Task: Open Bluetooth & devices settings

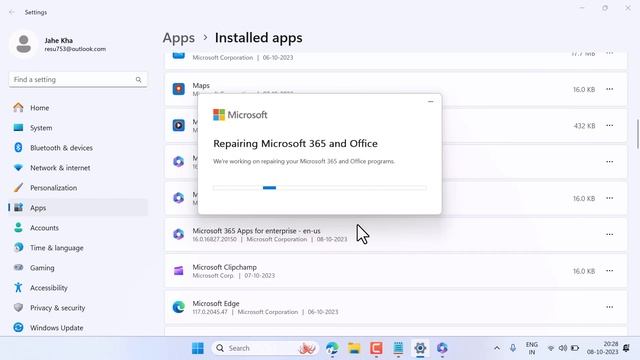Action: pos(78,148)
